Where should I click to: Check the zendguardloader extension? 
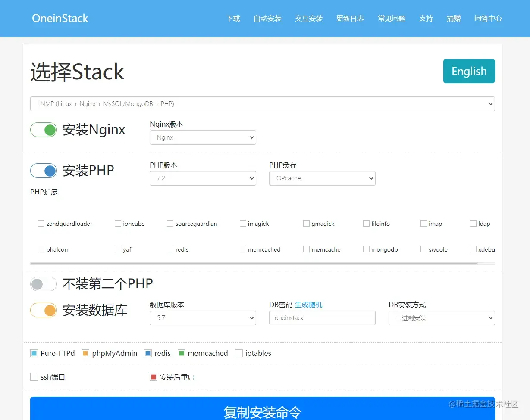(41, 224)
